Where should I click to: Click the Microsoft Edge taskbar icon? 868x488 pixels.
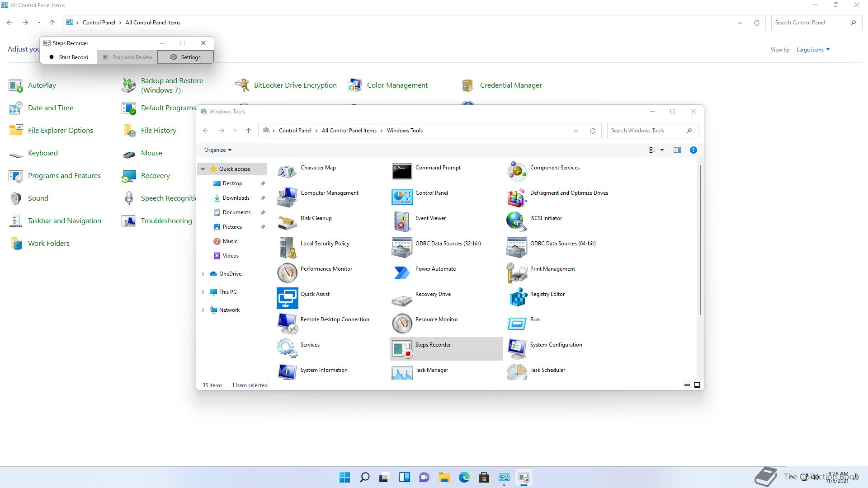click(464, 477)
